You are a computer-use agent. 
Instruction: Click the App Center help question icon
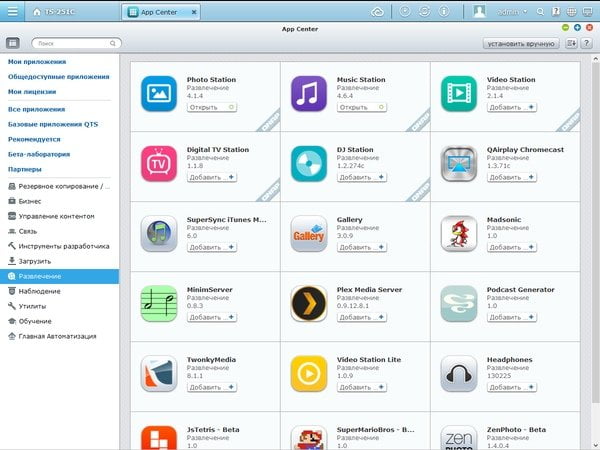tap(586, 43)
